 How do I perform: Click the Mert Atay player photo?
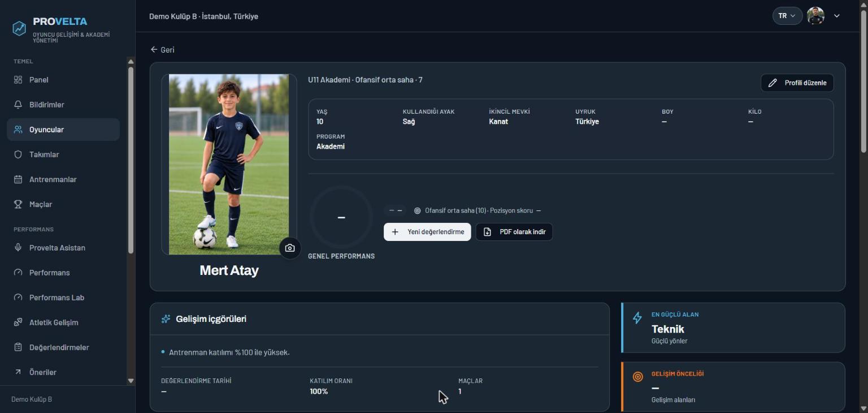(229, 165)
